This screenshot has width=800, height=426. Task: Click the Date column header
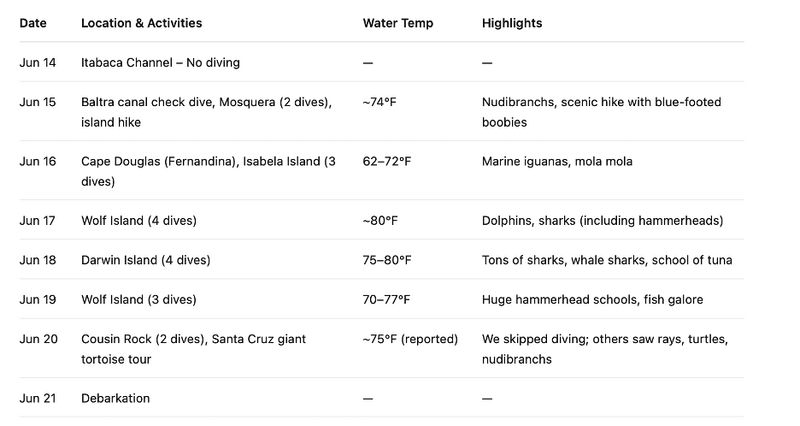33,23
